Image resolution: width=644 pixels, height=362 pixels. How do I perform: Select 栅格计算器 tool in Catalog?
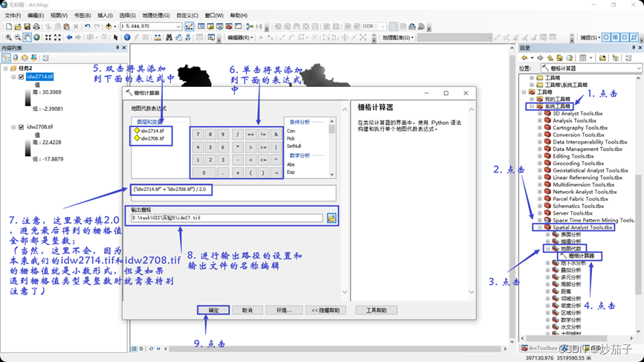[x=581, y=256]
